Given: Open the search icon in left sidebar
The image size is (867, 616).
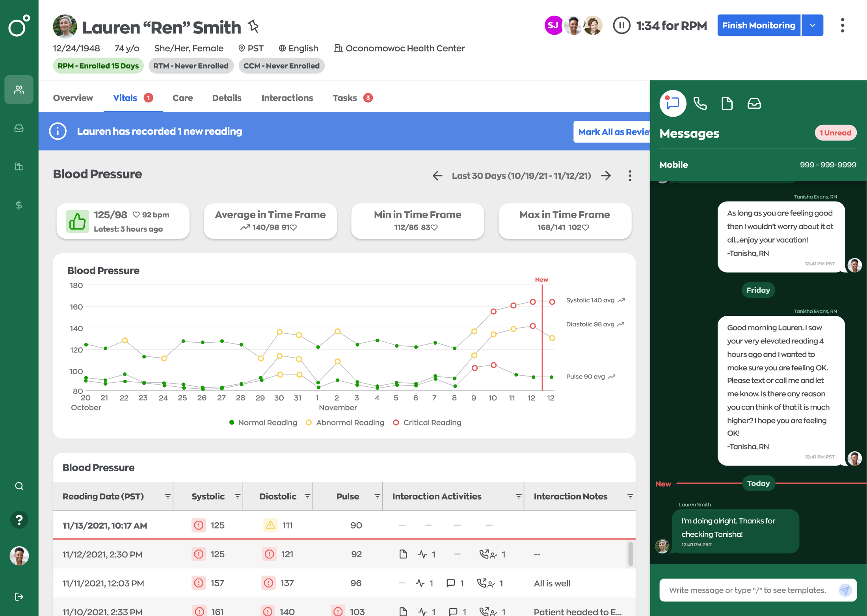Looking at the screenshot, I should tap(19, 486).
